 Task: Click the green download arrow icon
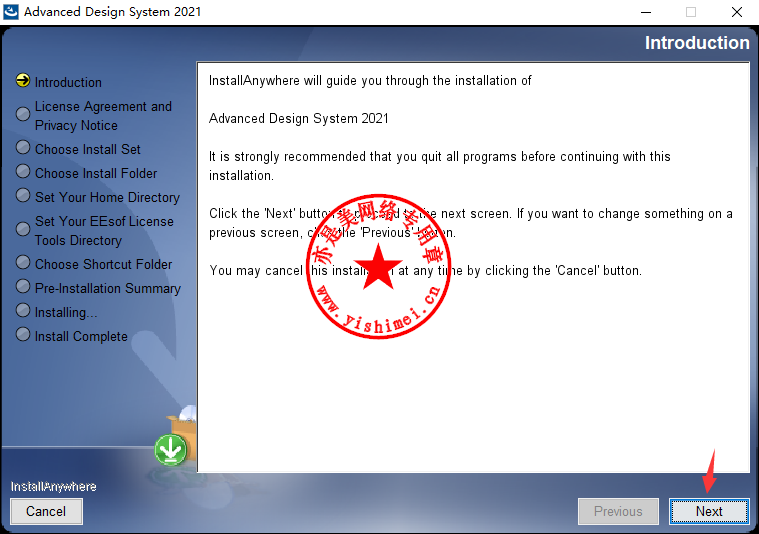tap(171, 451)
